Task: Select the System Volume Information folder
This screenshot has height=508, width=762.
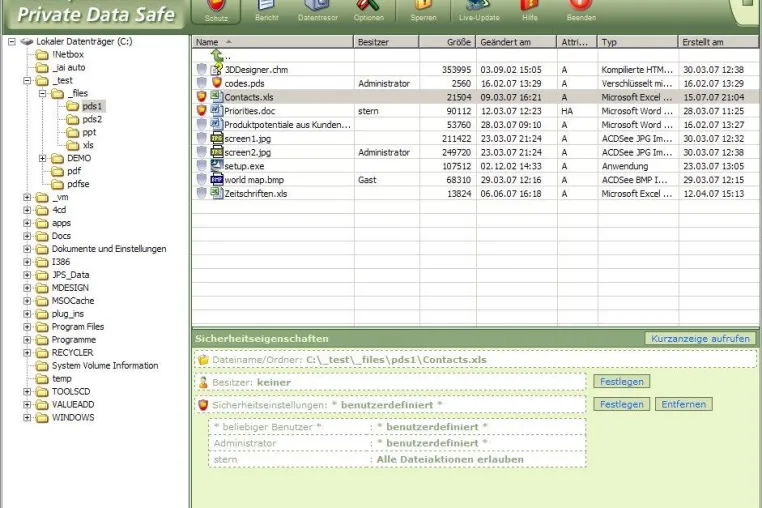Action: (105, 365)
